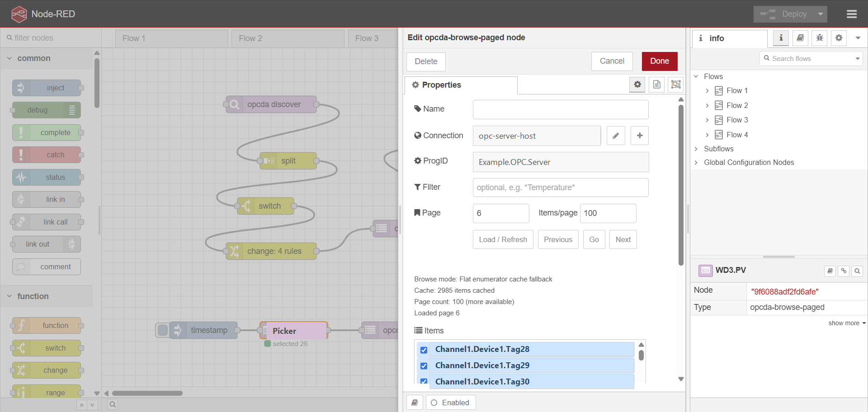Uncheck Channel1.Device1.Tag30 item

click(424, 382)
